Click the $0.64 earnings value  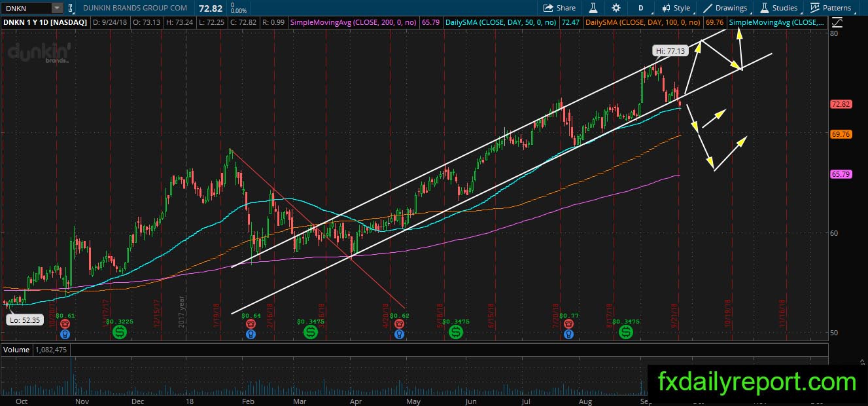251,315
